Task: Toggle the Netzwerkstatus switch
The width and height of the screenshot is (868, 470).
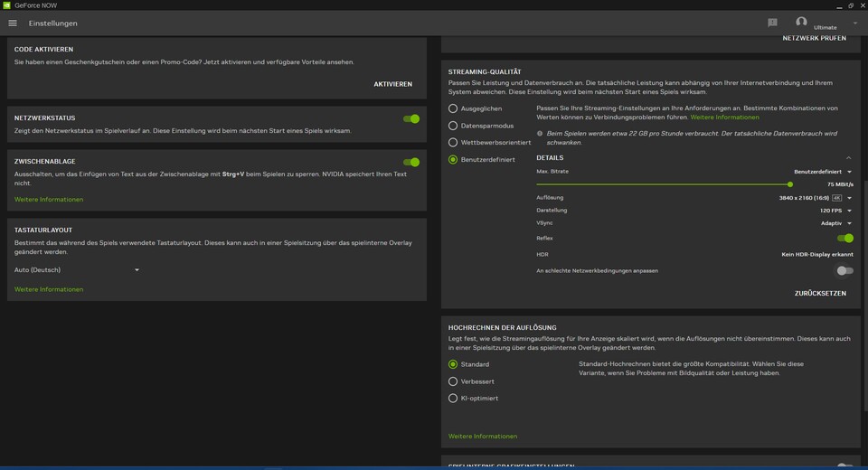Action: pos(410,118)
